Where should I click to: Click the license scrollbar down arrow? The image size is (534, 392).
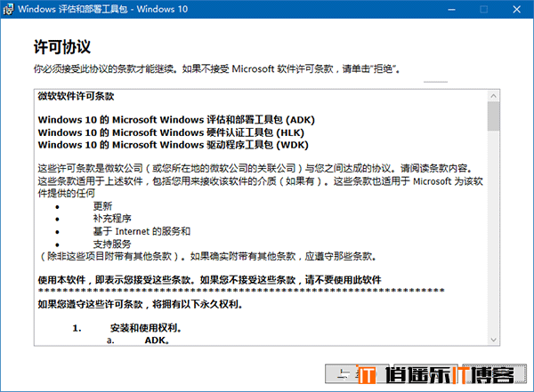[x=493, y=340]
